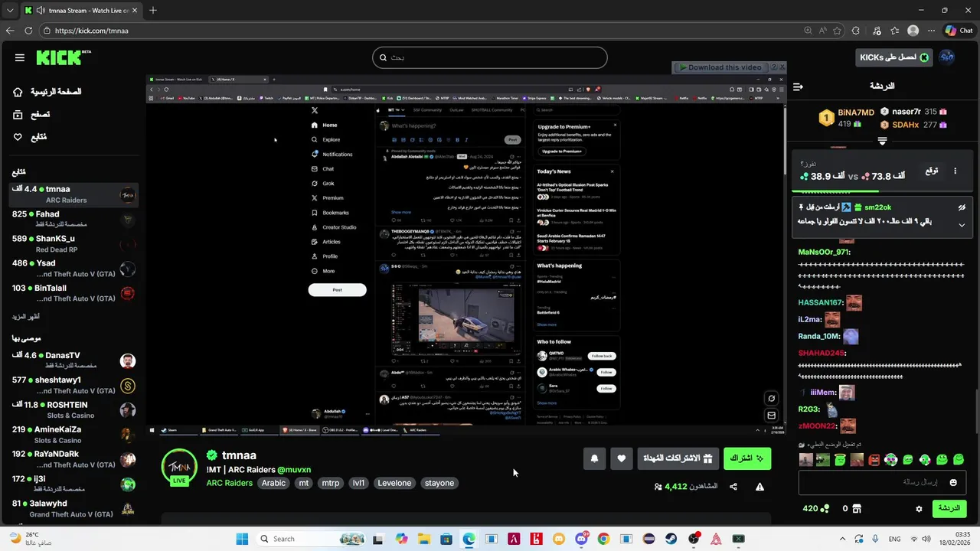
Task: Open Chrome from taskbar
Action: (603, 539)
